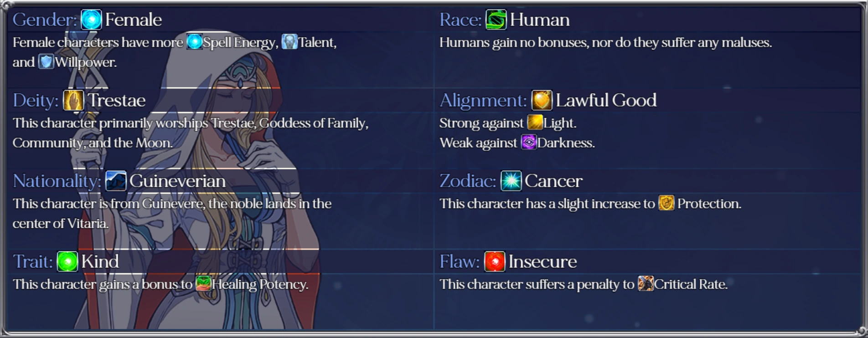Select the Willpower shield icon
868x338 pixels.
pyautogui.click(x=46, y=61)
